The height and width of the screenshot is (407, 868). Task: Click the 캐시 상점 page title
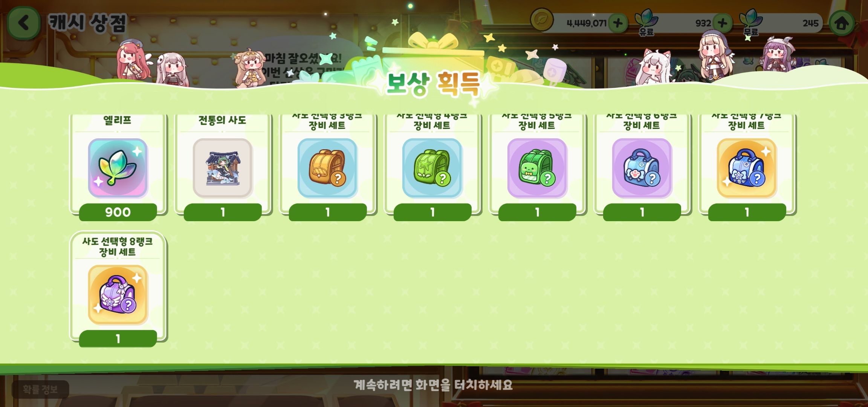point(88,23)
